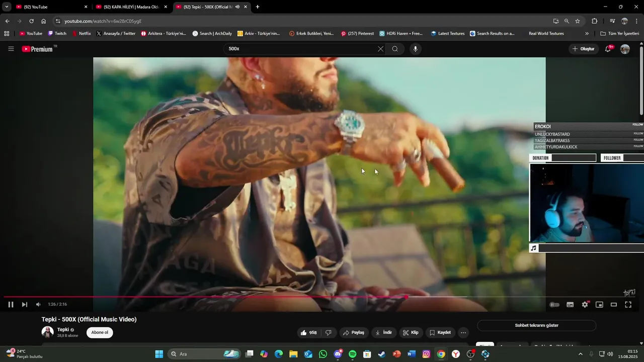Expand the hidden bookmarks chevron
The image size is (644, 362).
tap(587, 34)
